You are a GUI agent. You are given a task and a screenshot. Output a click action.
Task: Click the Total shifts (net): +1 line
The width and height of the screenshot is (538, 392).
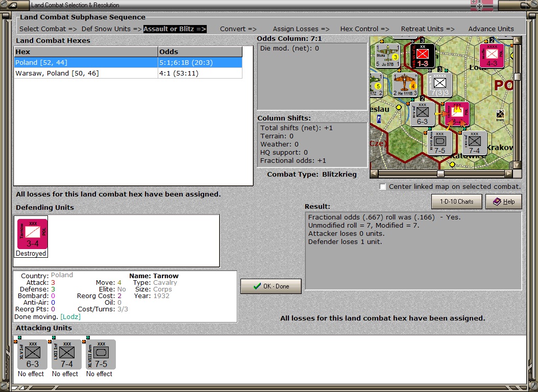pyautogui.click(x=297, y=128)
